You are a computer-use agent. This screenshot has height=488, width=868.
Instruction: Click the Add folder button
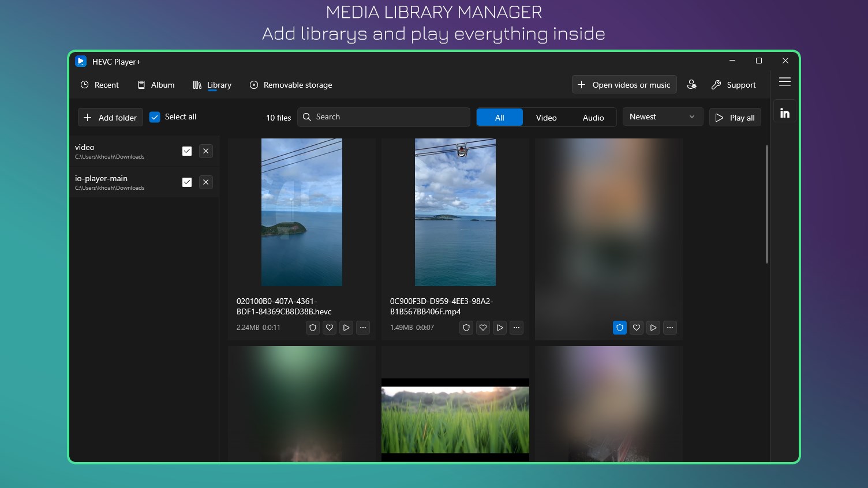110,118
